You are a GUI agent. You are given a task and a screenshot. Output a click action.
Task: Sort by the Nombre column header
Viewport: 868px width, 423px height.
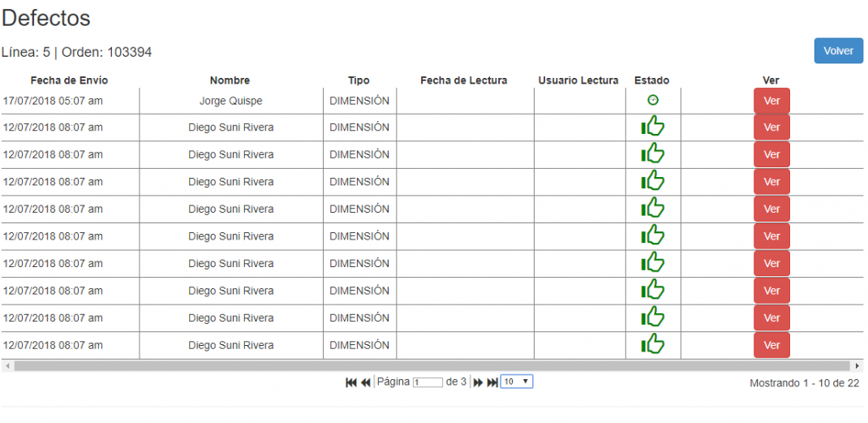(x=230, y=80)
